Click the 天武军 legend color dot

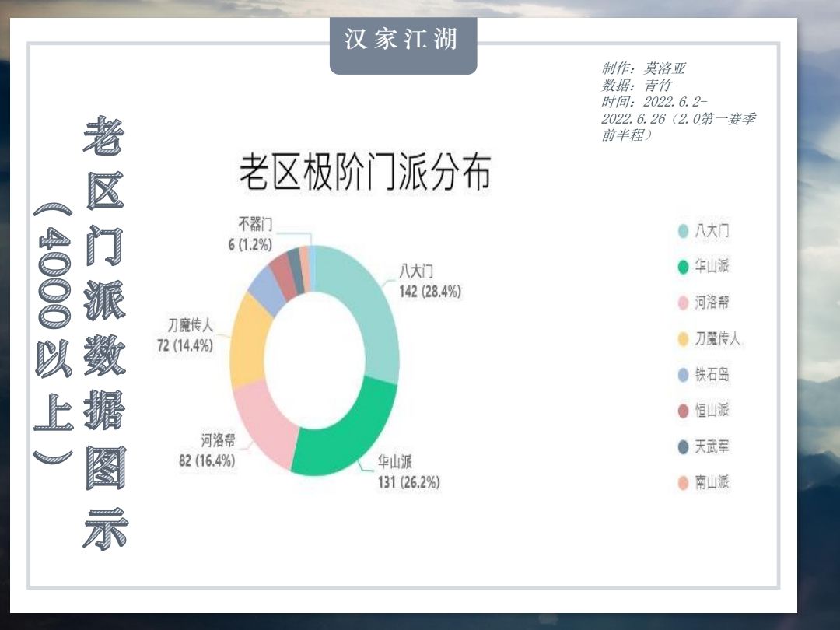point(683,446)
